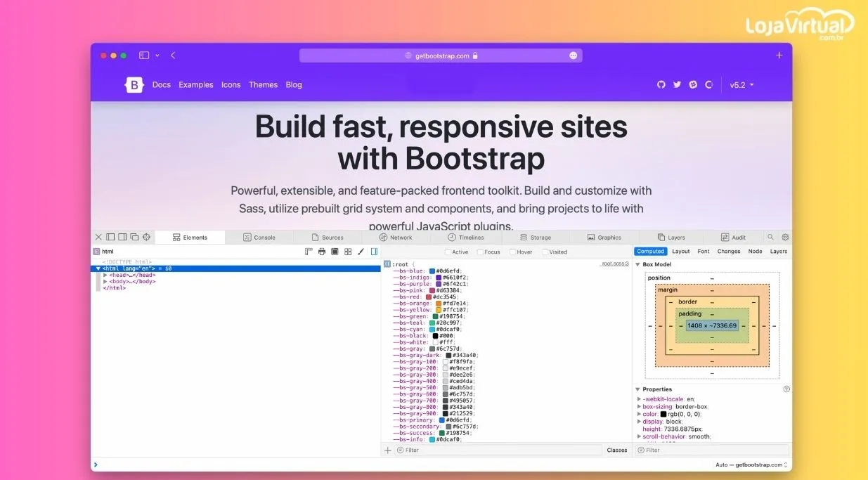Show the Safari sidebar
Screen dimensions: 868x480
click(144, 56)
